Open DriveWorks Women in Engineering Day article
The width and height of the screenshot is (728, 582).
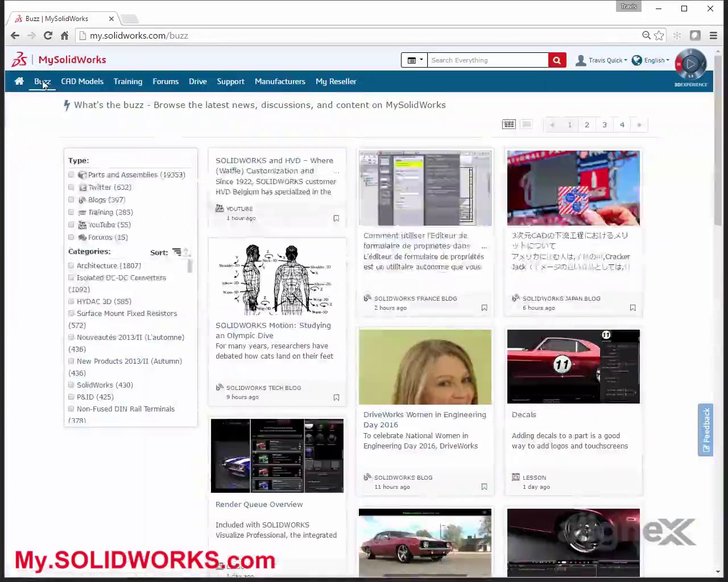(425, 419)
